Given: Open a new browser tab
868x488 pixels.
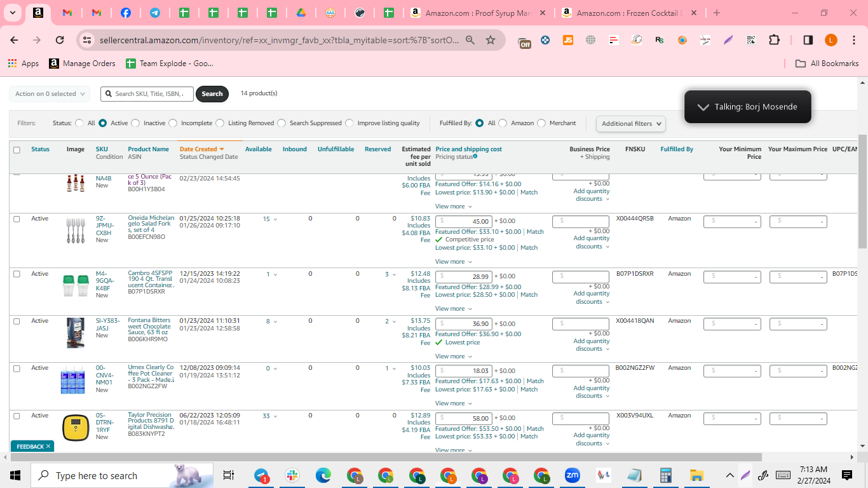Looking at the screenshot, I should click(x=717, y=13).
